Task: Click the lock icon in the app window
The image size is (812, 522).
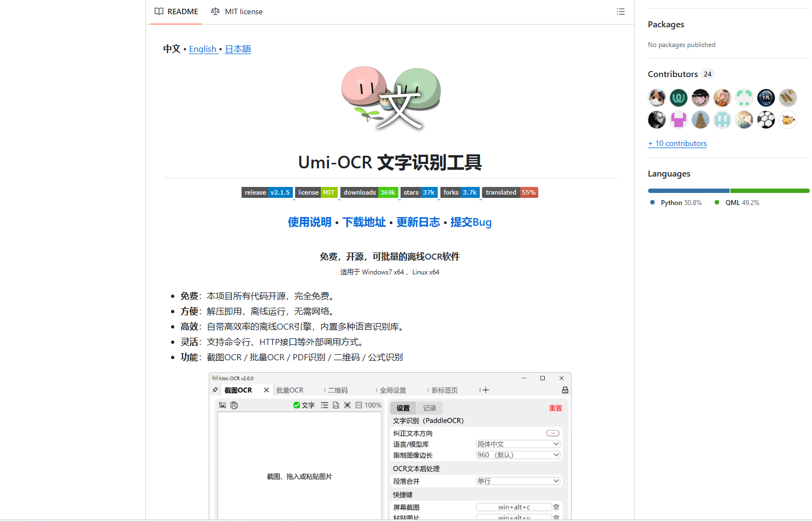Action: coord(564,389)
